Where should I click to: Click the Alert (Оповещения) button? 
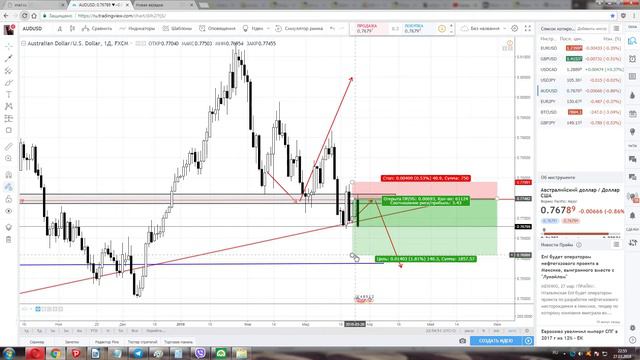coord(217,29)
